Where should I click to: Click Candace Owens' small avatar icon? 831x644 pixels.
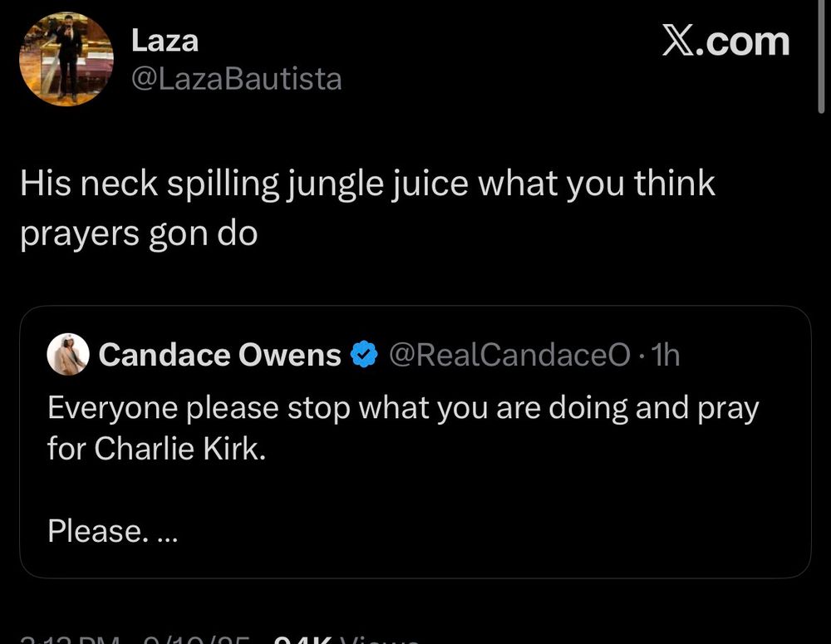pos(68,355)
